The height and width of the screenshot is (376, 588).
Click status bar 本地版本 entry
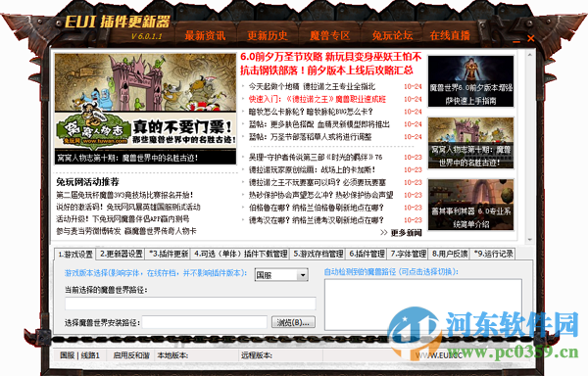coord(172,355)
